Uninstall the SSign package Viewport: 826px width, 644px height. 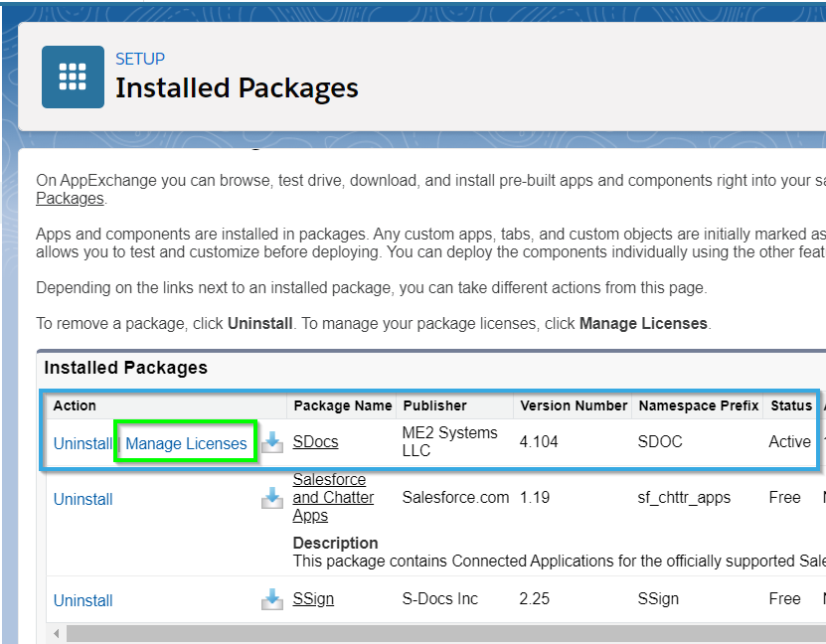click(x=83, y=600)
